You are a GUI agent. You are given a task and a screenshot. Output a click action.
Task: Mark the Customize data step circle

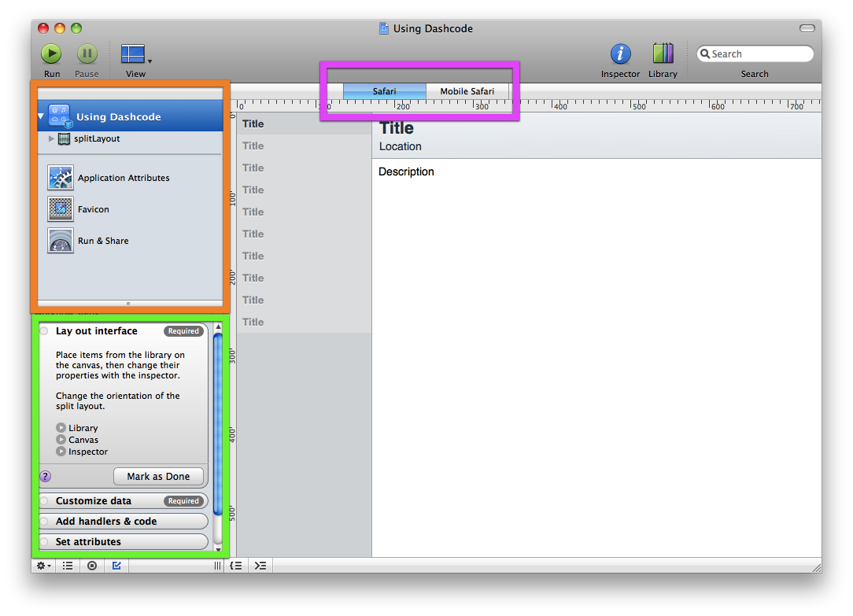coord(44,500)
